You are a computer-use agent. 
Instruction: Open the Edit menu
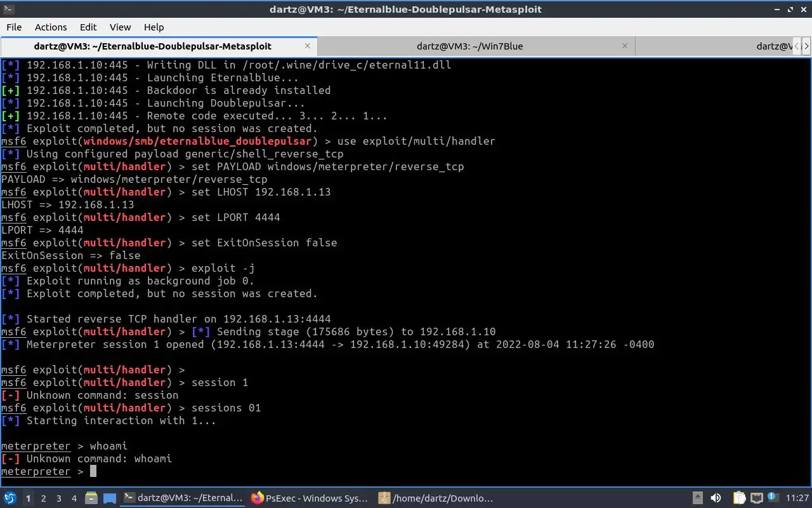(88, 27)
